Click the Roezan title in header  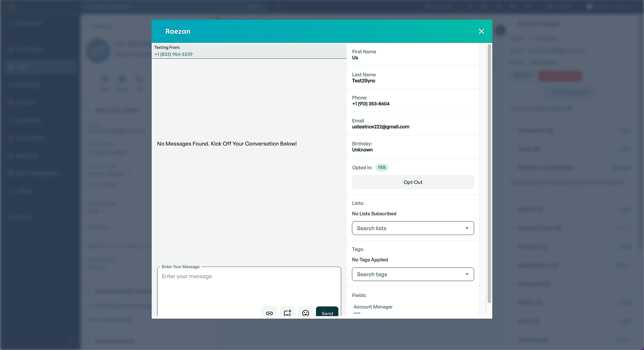(178, 31)
